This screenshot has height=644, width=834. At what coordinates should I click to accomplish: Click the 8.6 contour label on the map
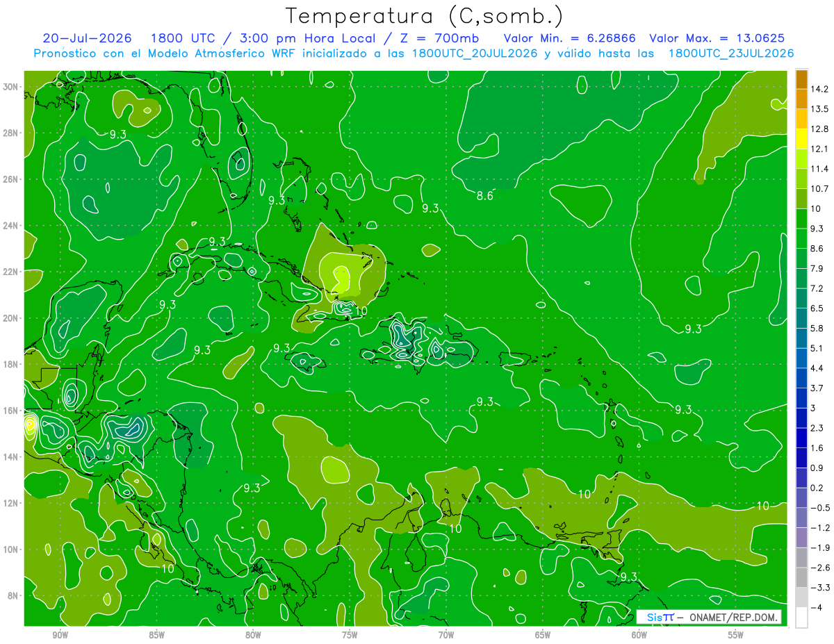click(485, 197)
